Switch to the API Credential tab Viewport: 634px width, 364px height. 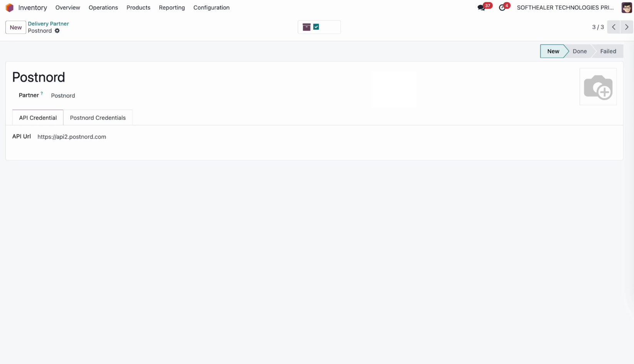coord(38,118)
